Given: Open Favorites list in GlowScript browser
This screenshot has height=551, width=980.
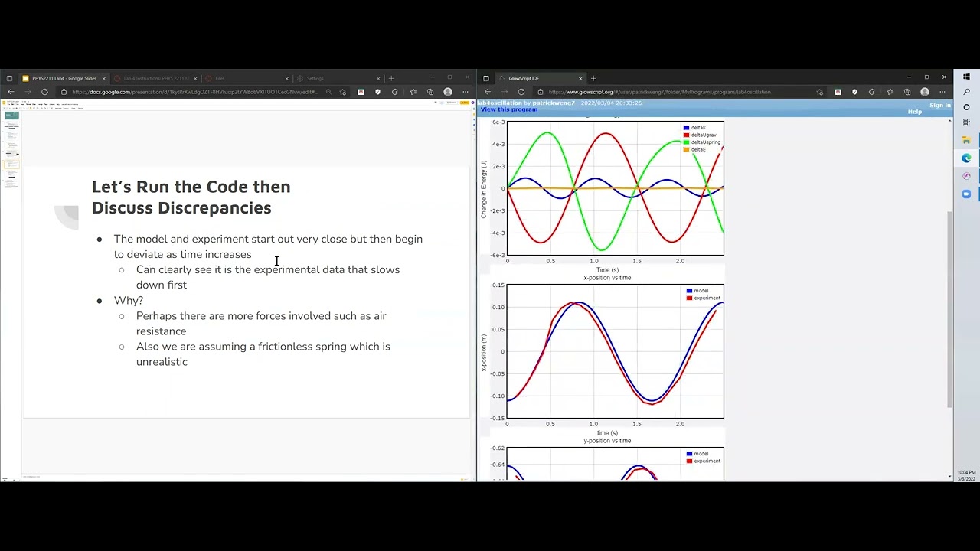Looking at the screenshot, I should [890, 92].
